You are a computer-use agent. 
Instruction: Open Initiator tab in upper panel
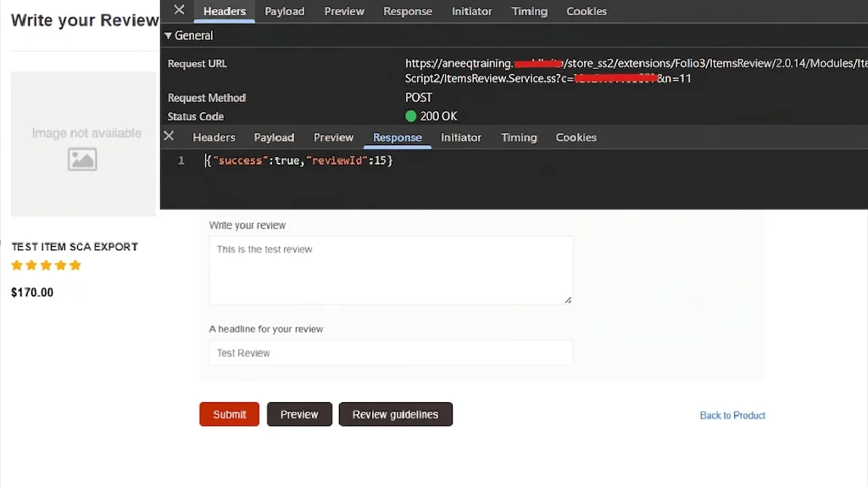click(471, 11)
